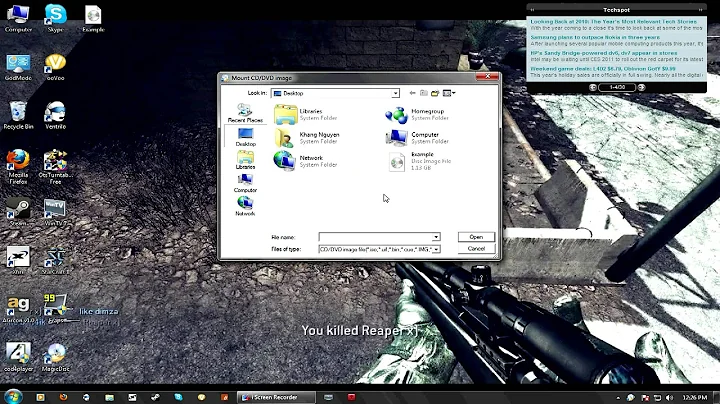The height and width of the screenshot is (404, 720).
Task: Go to previous page in Techspot gadget
Action: tap(593, 87)
